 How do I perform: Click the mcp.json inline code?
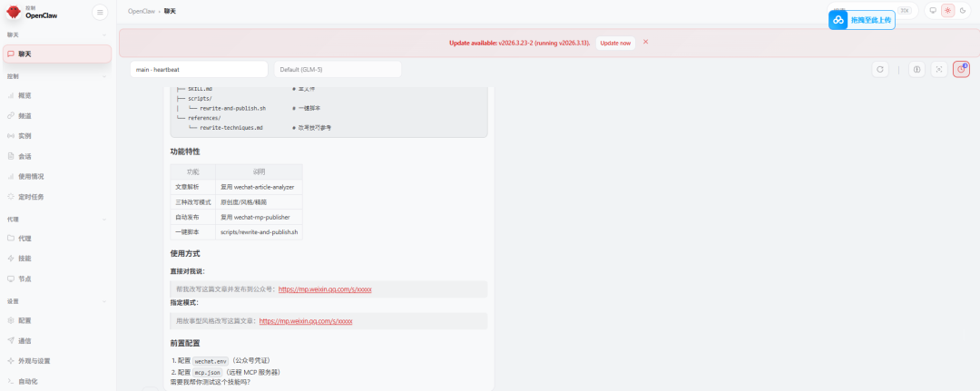coord(208,373)
